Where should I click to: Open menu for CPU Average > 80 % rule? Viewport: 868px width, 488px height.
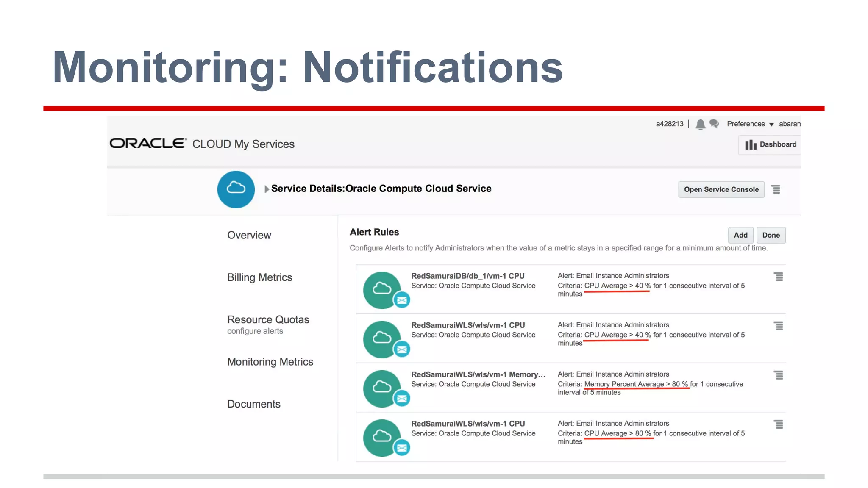coord(779,424)
